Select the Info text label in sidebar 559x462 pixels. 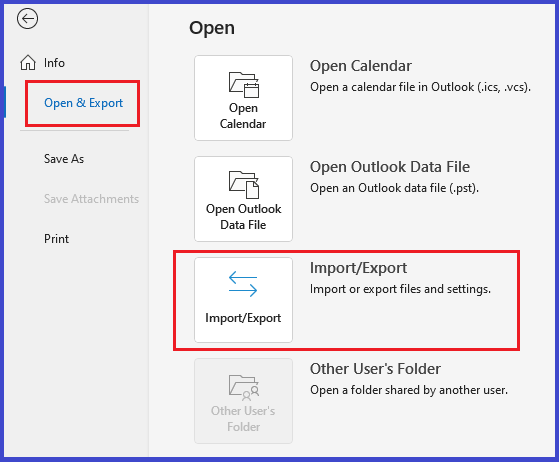click(x=54, y=63)
